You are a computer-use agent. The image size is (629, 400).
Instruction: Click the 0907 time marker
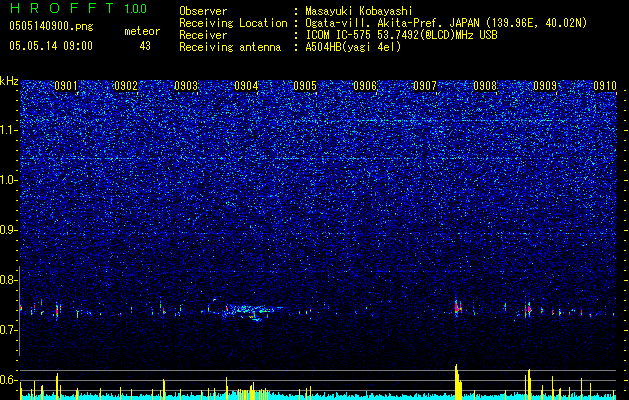tap(425, 86)
